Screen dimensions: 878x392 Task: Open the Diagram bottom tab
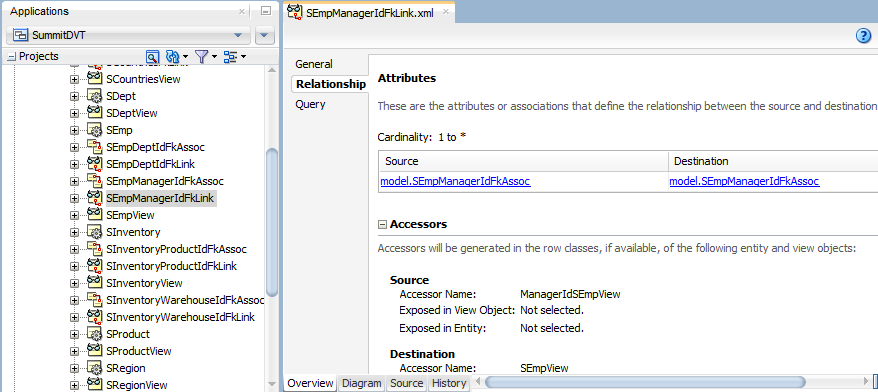(361, 384)
